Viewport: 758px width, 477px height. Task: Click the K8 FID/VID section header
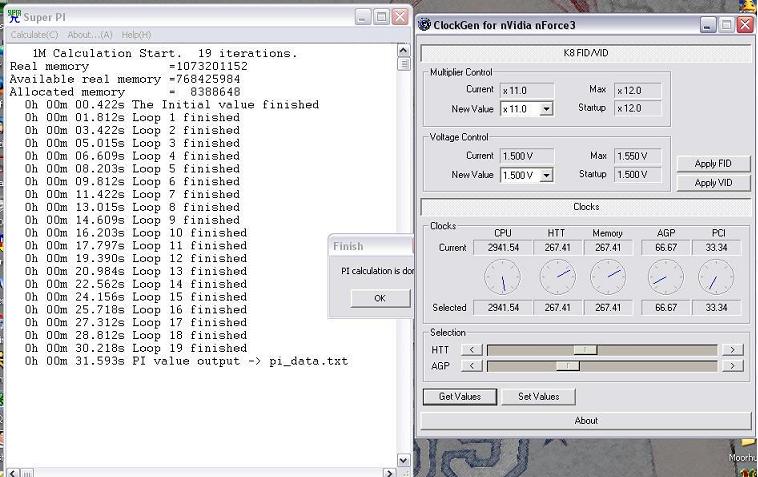[586, 53]
